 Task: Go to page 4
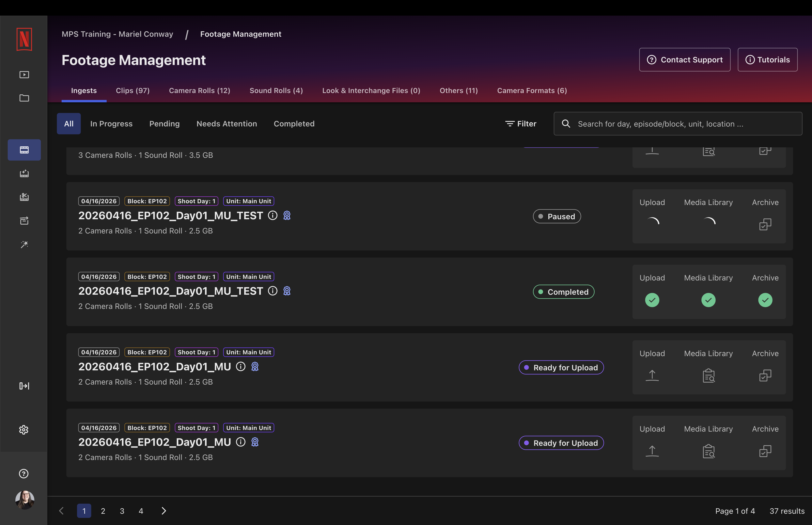click(141, 511)
